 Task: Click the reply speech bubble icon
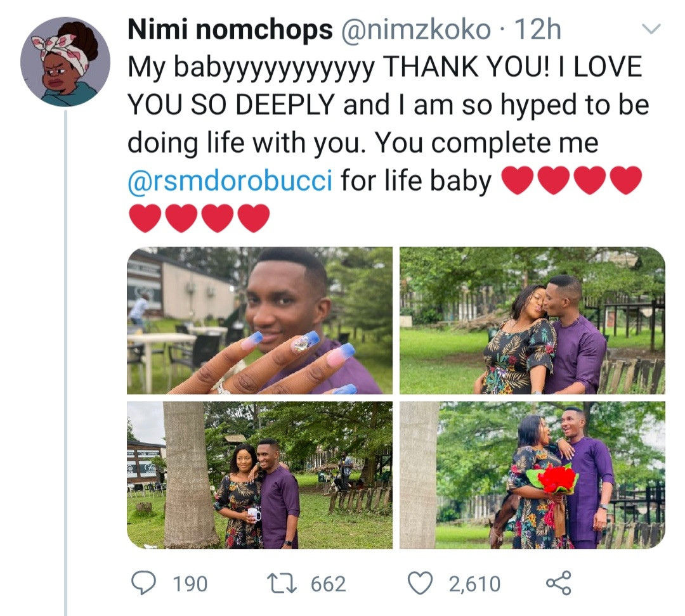coord(144,584)
